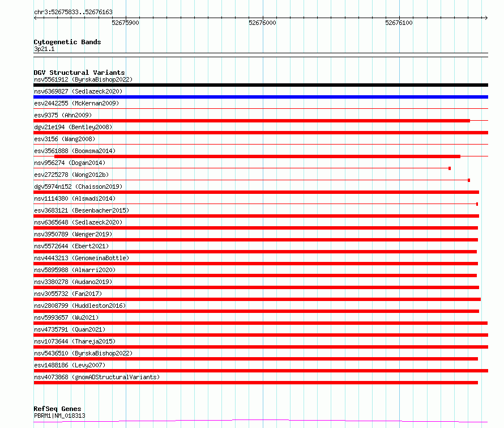This screenshot has width=504, height=428.
Task: Click the right arrow at the ruler end
Action: [486, 18]
